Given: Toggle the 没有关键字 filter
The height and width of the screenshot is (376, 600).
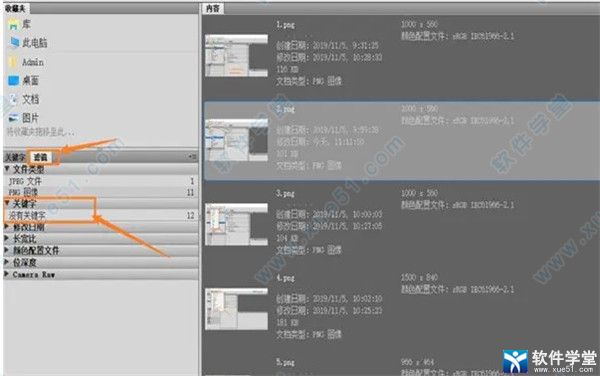Looking at the screenshot, I should pos(101,215).
